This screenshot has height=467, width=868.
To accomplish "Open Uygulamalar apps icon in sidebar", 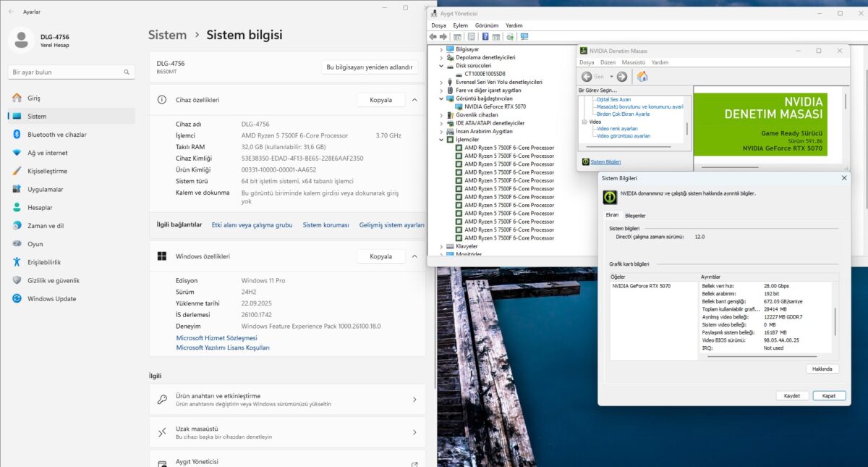I will pos(17,189).
